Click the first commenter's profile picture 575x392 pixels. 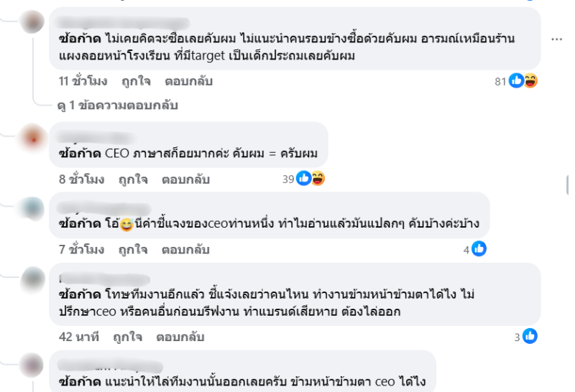tap(34, 23)
